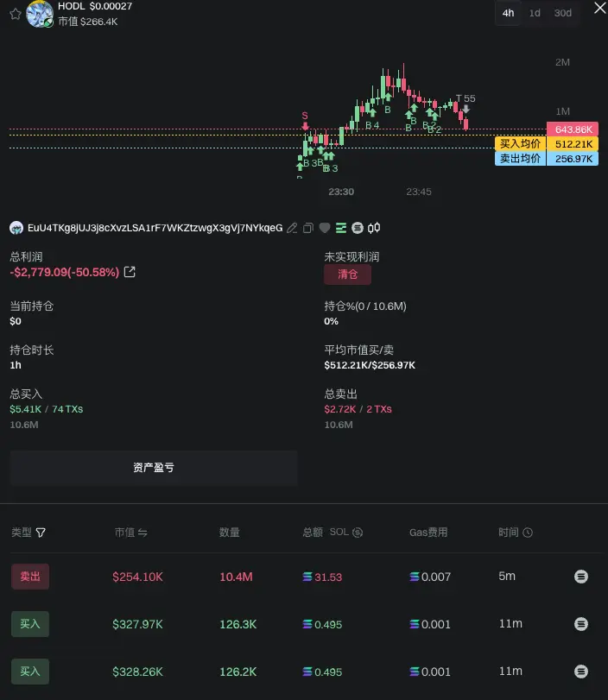Click the red S sell marker on chart
This screenshot has height=700, width=608.
[305, 120]
